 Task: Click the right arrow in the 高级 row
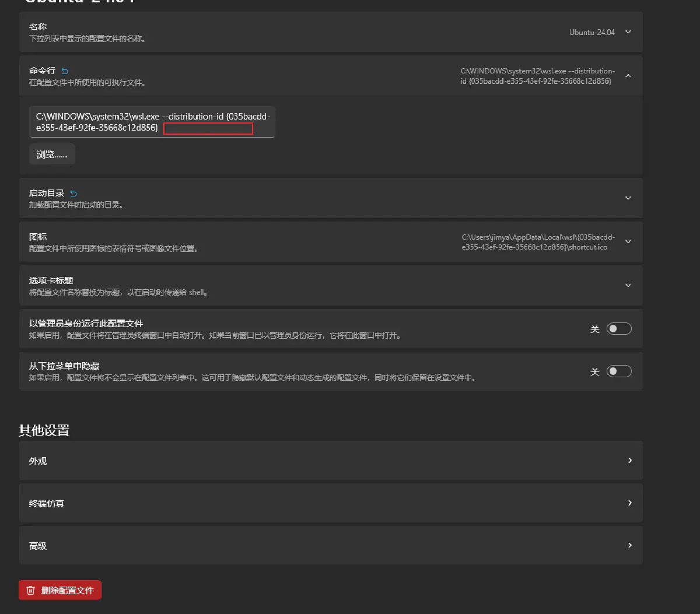click(x=629, y=545)
